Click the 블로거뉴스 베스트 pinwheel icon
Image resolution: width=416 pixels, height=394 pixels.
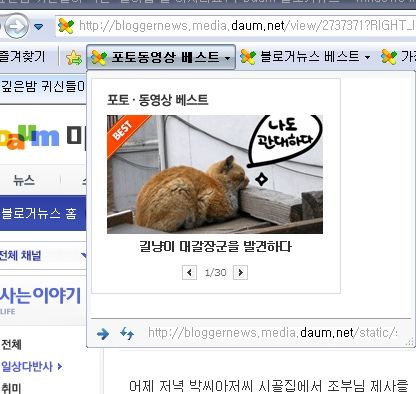tap(248, 57)
